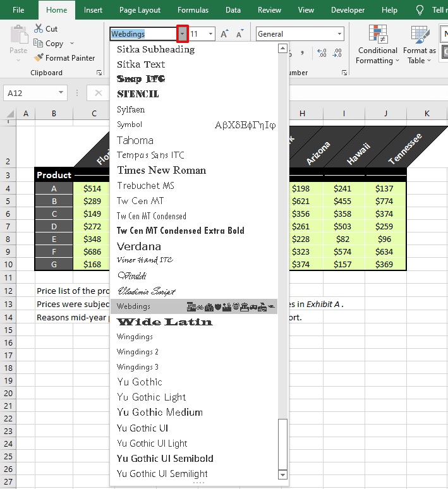This screenshot has width=448, height=489.
Task: Click the Increase Decimal icon
Action: (x=322, y=52)
